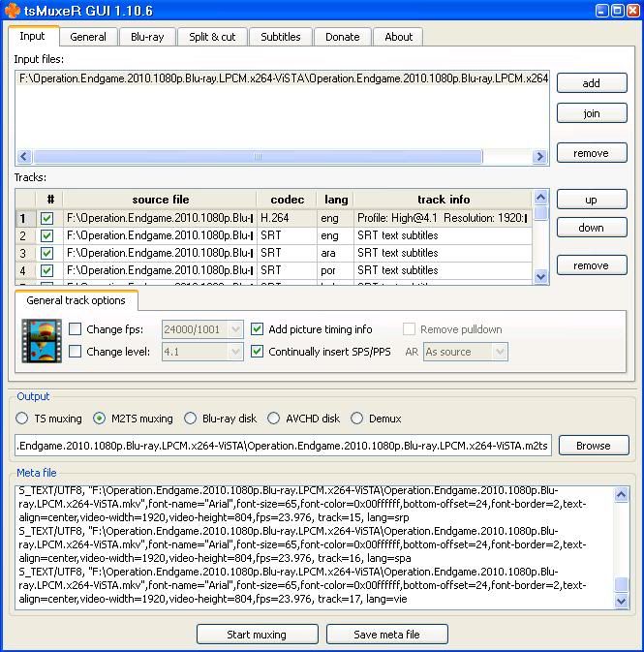Switch to the General tab
The image size is (644, 652).
(88, 37)
